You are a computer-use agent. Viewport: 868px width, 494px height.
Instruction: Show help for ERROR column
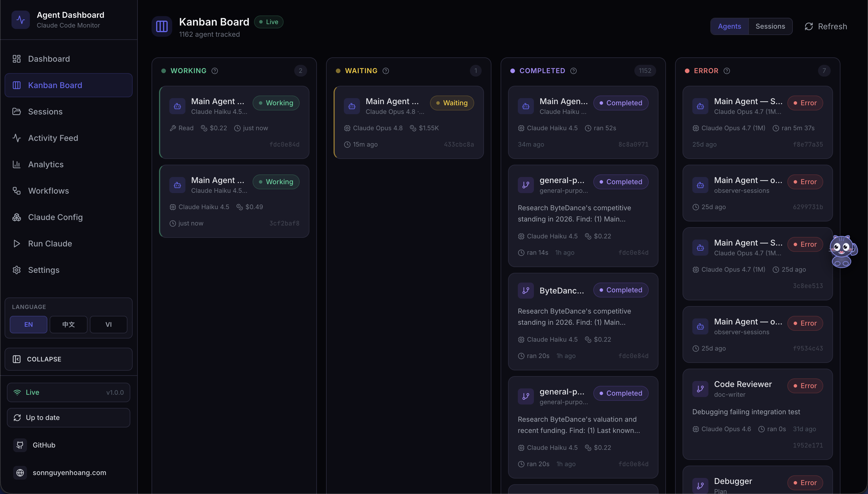(726, 71)
